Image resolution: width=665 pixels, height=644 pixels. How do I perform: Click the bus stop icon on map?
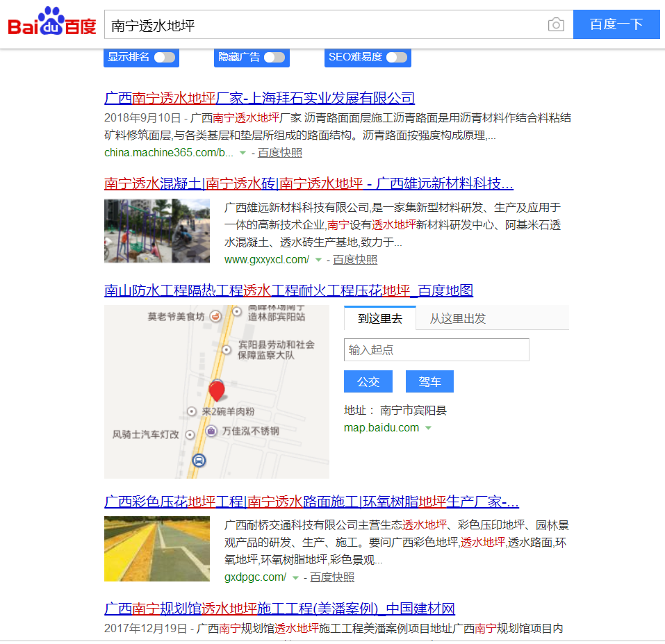[x=199, y=460]
